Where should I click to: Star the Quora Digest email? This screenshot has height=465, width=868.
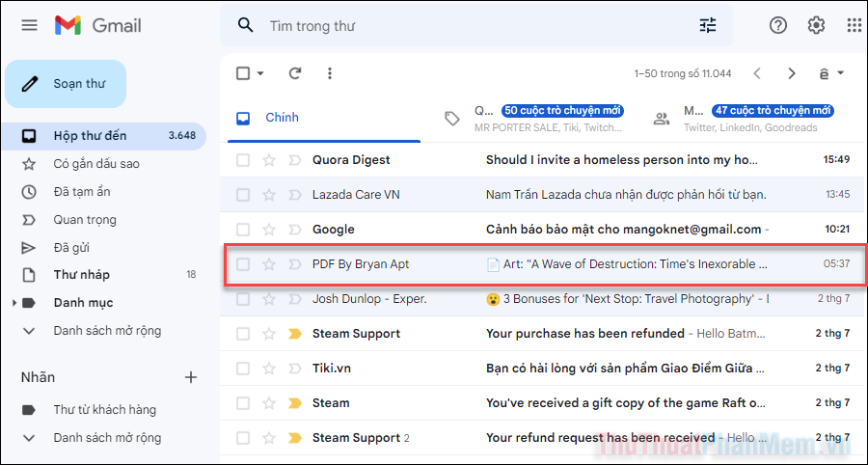pos(269,160)
